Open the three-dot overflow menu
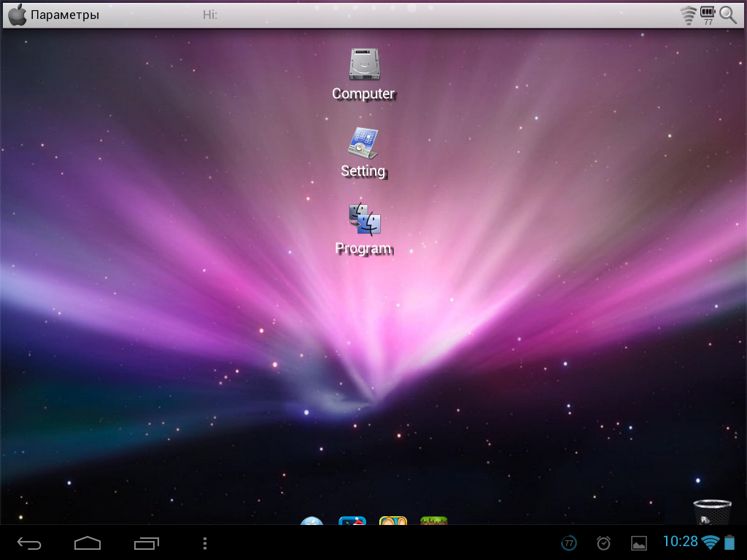Screen dimensions: 747x560 pyautogui.click(x=205, y=542)
